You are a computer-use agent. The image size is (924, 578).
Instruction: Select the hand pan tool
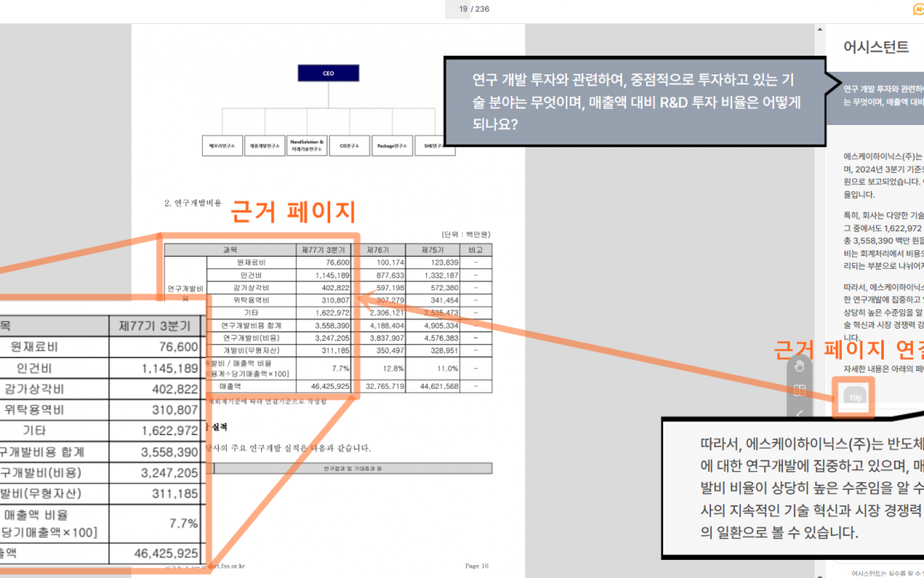click(x=799, y=366)
